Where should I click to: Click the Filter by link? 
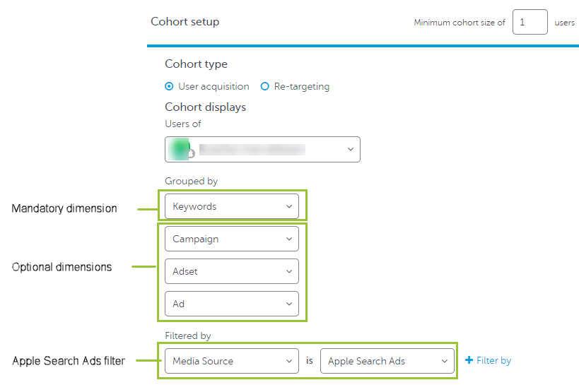pyautogui.click(x=493, y=361)
